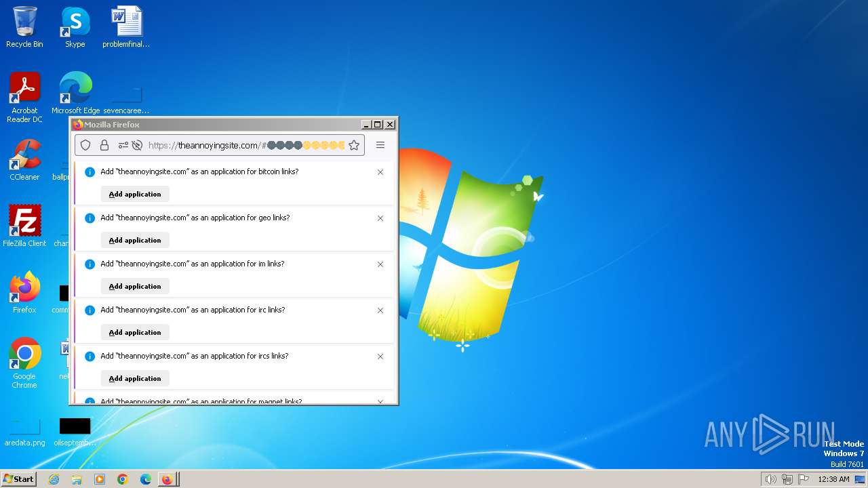Image resolution: width=868 pixels, height=488 pixels.
Task: Click the site padlock security icon
Action: tap(104, 145)
